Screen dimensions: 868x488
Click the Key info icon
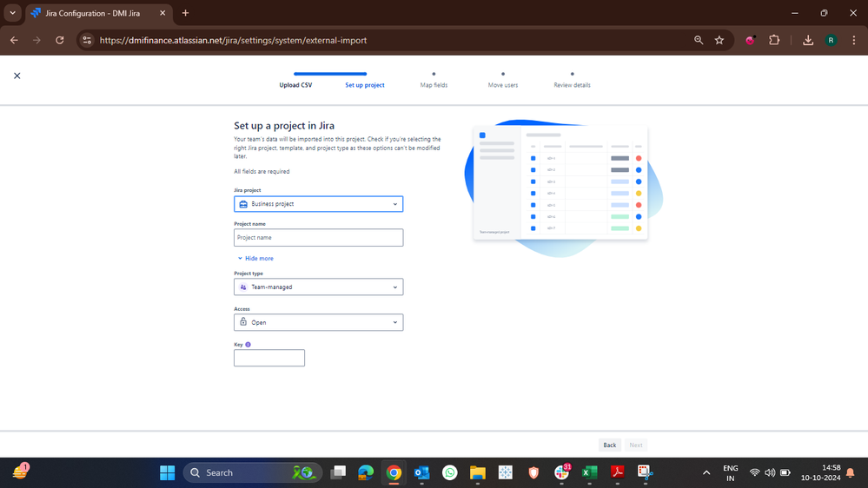(248, 344)
